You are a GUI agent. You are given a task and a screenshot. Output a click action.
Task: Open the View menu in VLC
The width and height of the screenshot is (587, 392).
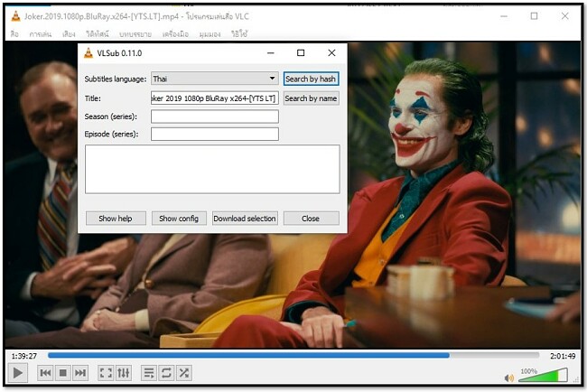tap(210, 34)
